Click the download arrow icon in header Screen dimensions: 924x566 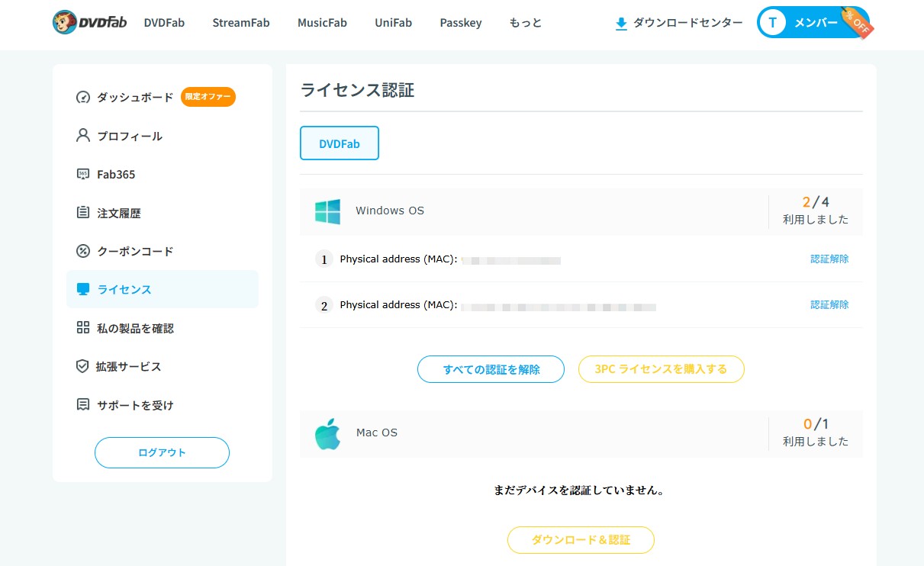pyautogui.click(x=621, y=24)
